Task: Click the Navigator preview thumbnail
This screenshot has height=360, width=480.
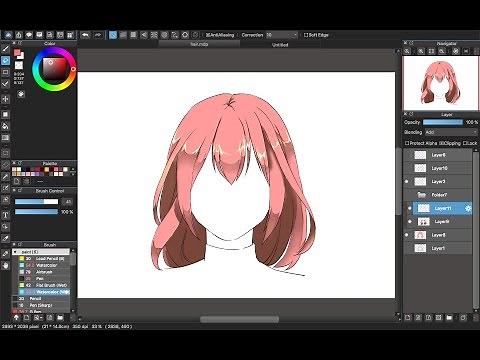Action: click(x=441, y=83)
